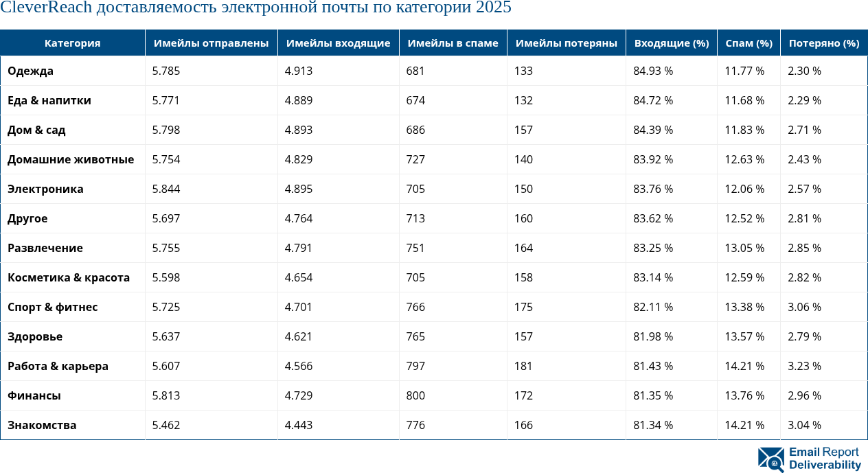The height and width of the screenshot is (473, 868).
Task: Select sent value 5.598 for Косметика & красота
Action: point(166,277)
